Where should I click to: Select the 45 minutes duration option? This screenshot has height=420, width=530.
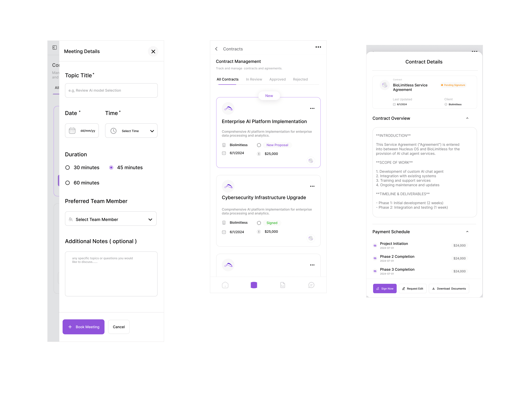click(x=111, y=168)
